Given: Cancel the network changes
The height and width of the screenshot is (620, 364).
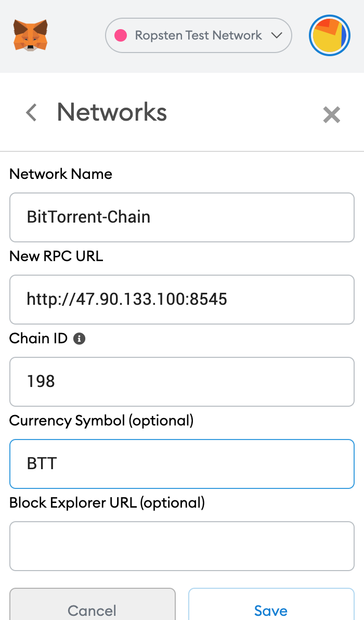Looking at the screenshot, I should 93,604.
